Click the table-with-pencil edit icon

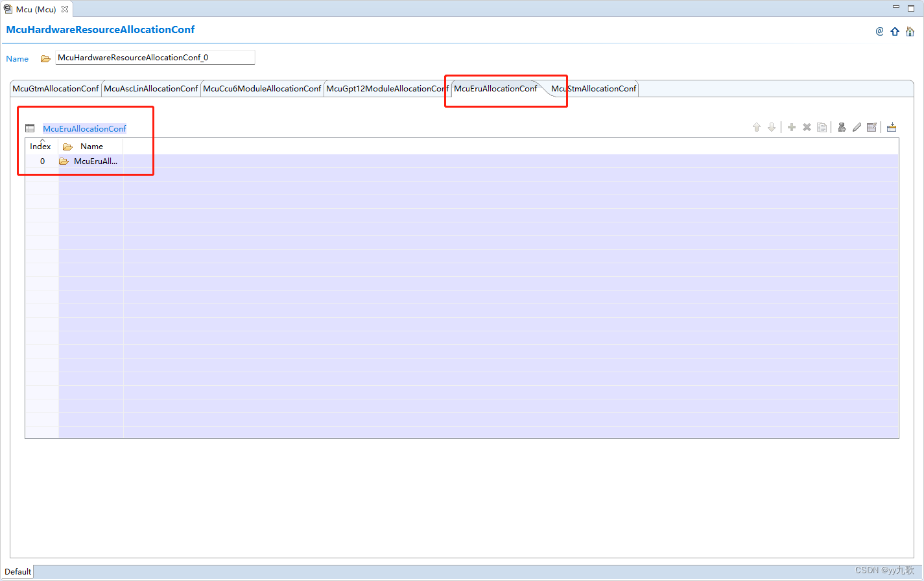coord(872,127)
